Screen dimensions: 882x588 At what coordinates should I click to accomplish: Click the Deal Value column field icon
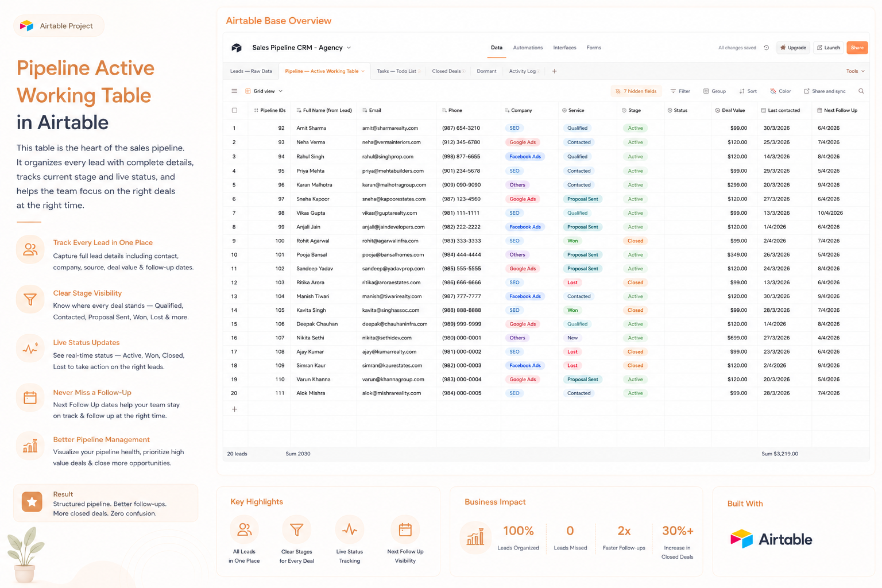coord(718,110)
